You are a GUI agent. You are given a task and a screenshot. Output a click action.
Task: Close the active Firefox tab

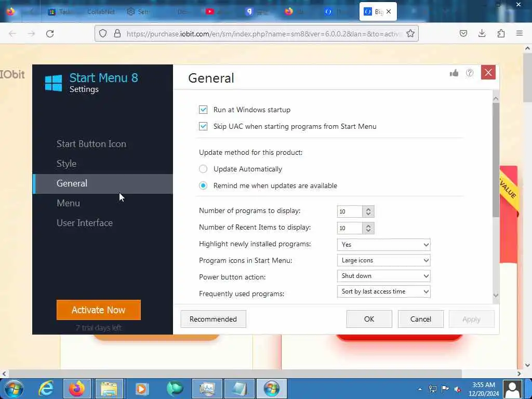389,11
